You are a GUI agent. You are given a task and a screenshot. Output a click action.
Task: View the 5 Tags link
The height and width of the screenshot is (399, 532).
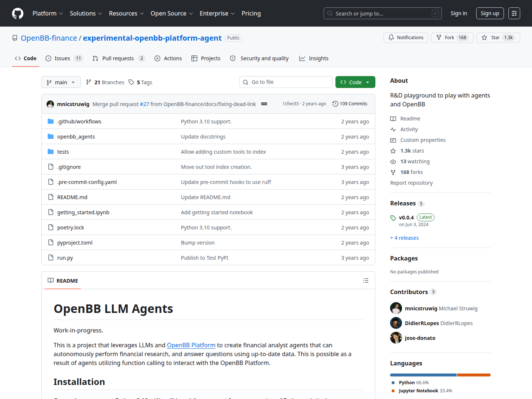pyautogui.click(x=140, y=82)
